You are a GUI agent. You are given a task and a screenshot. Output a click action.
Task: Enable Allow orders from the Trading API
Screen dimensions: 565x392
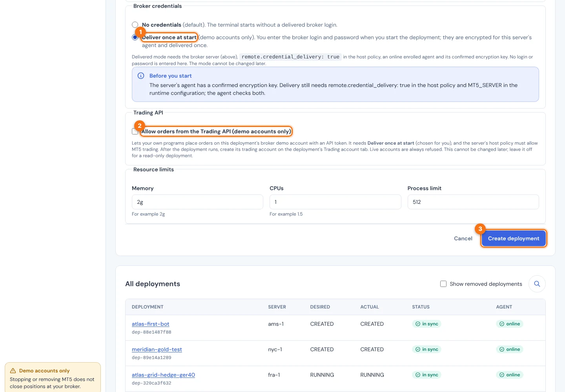(135, 131)
